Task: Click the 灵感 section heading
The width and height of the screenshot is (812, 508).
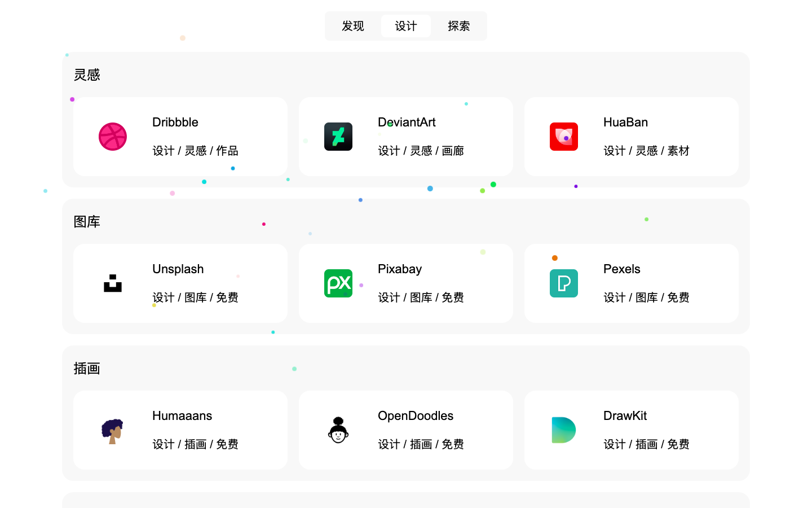Action: pos(87,75)
